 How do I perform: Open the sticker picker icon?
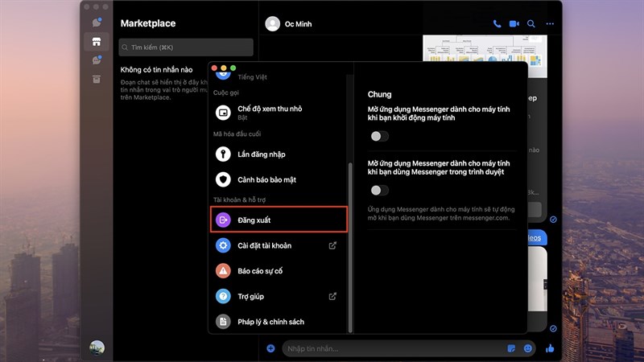[x=511, y=348]
